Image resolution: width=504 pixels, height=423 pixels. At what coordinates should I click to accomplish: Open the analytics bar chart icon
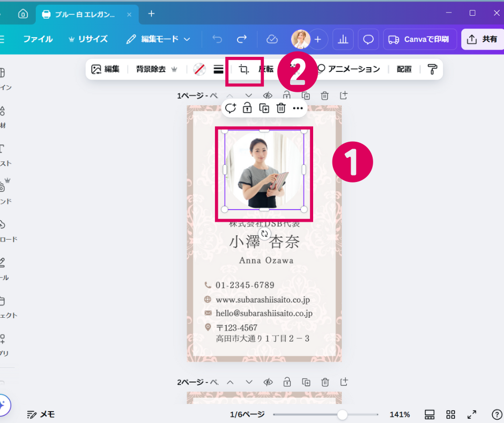pyautogui.click(x=343, y=39)
